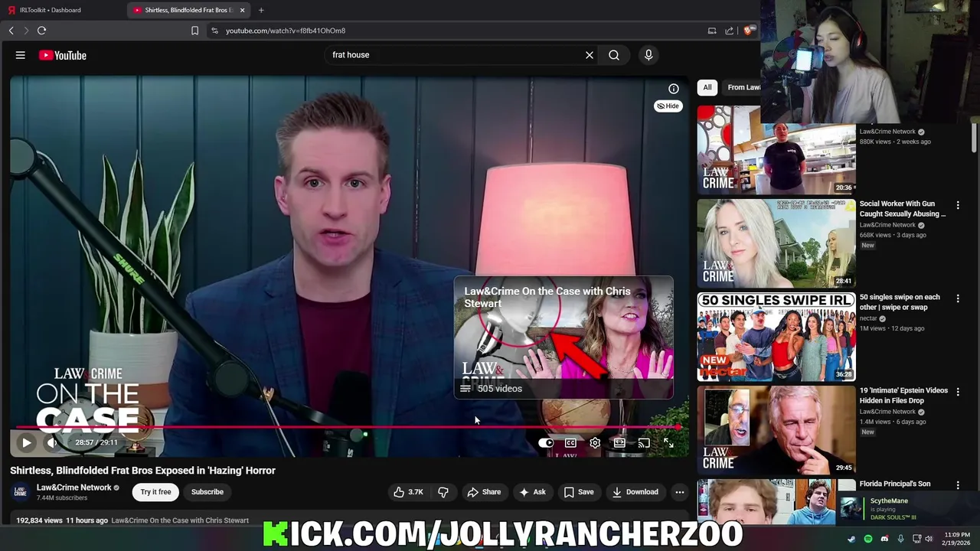Switch to IRLToolkit Dashboard tab
Screen dimensions: 980x551
(x=61, y=10)
